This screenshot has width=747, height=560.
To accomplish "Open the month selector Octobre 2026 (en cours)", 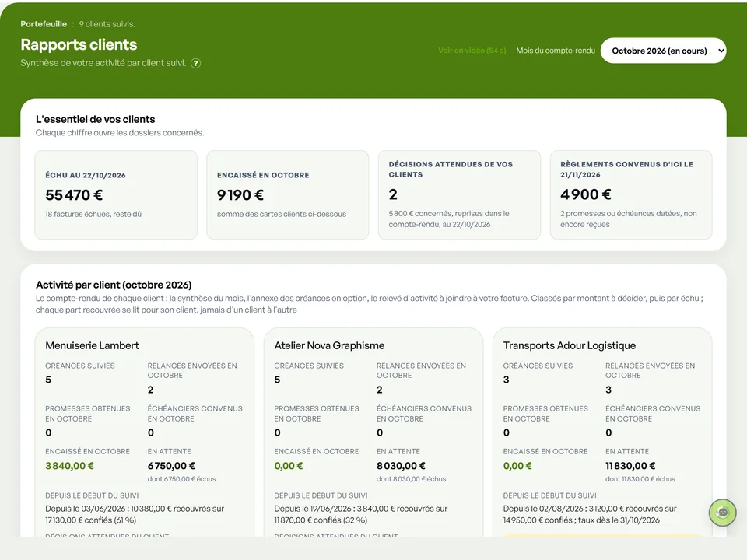I will pos(663,51).
